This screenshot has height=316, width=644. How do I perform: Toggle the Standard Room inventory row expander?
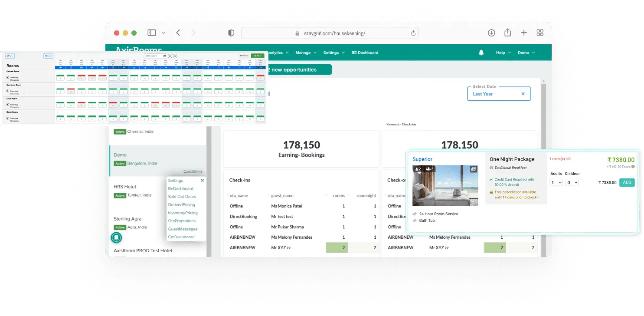point(8,91)
